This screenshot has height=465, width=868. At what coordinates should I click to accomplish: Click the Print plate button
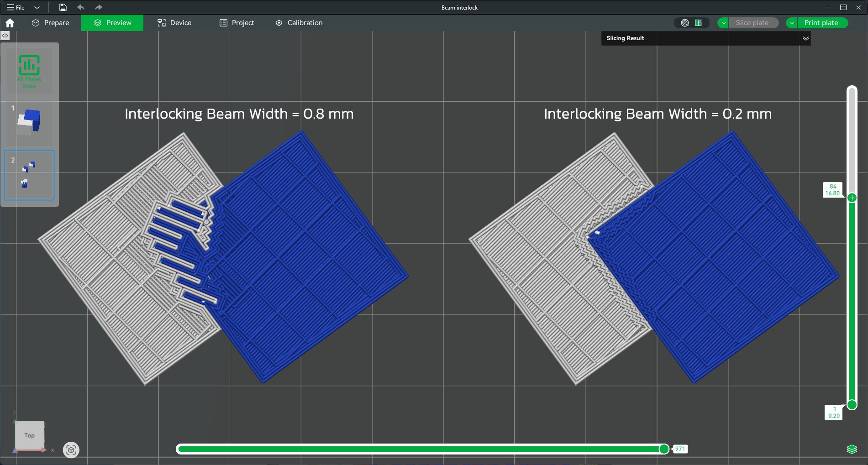click(821, 23)
